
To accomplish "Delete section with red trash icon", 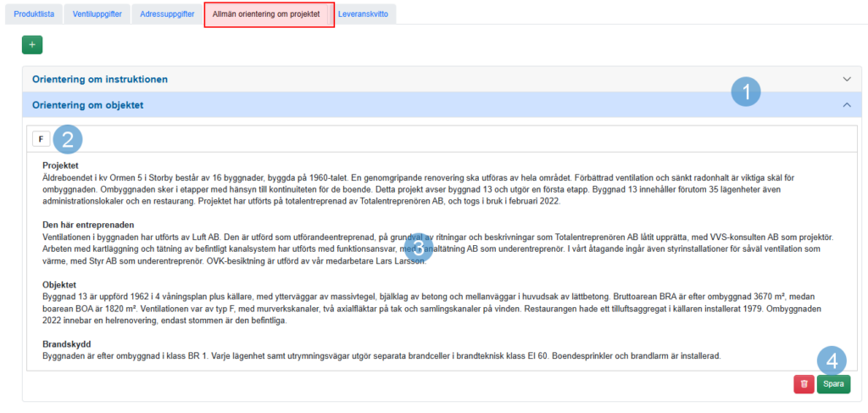I will (803, 384).
